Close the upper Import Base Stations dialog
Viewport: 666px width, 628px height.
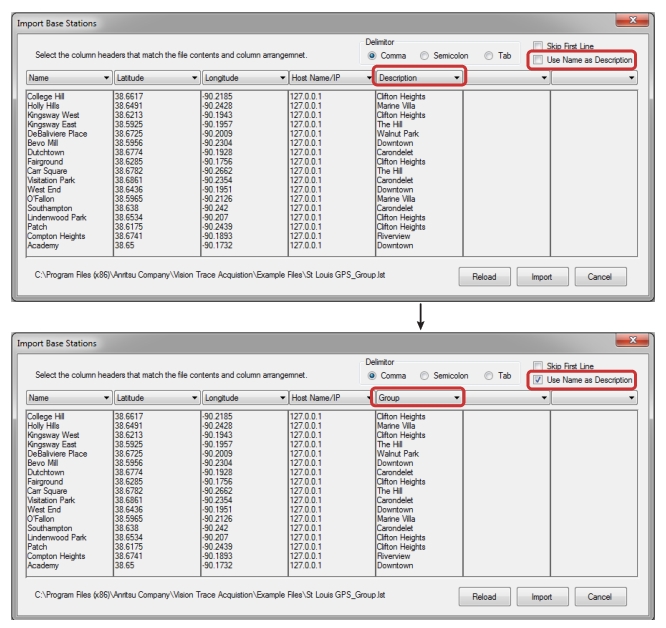[632, 20]
